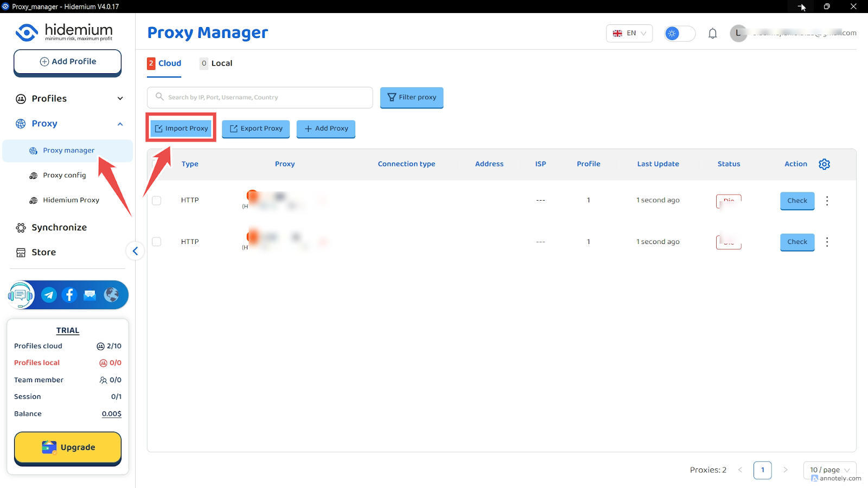Open table column settings gear

coord(824,164)
